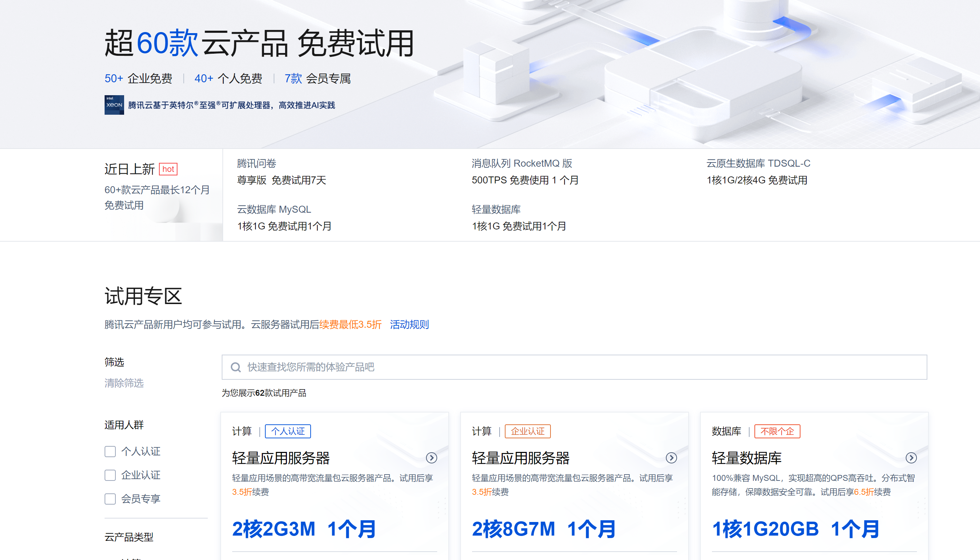This screenshot has height=560, width=980.
Task: Click the 50+ 企业免费 text
Action: point(138,78)
